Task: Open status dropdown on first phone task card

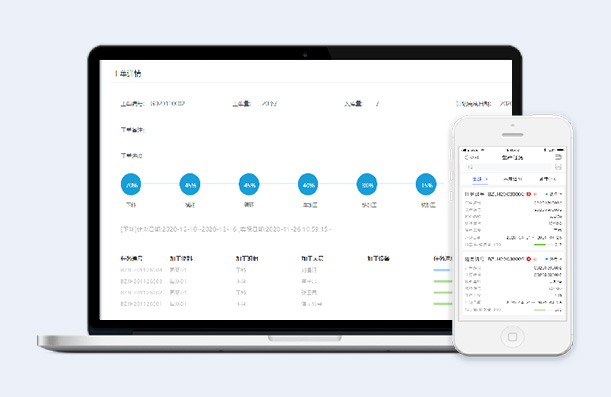Action: pos(554,194)
